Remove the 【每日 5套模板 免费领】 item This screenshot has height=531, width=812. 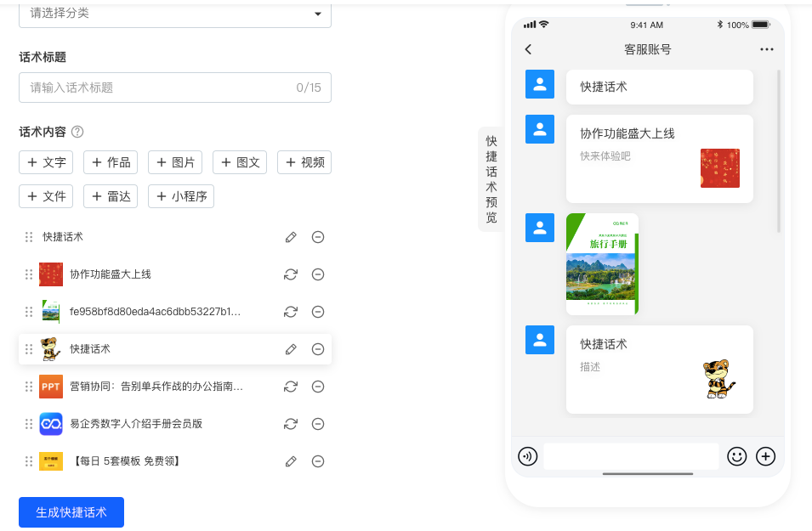[318, 461]
